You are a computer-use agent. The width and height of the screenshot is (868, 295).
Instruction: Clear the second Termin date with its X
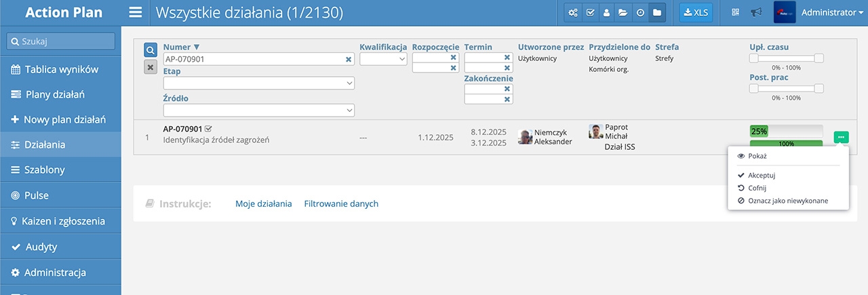(507, 68)
